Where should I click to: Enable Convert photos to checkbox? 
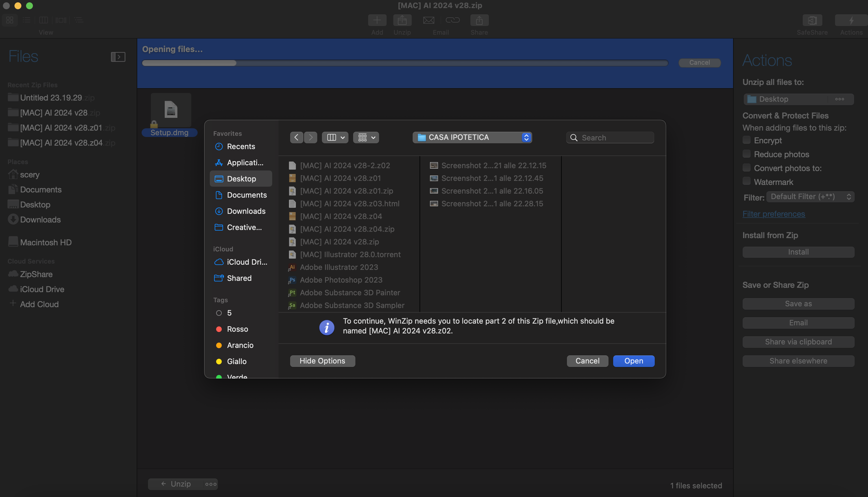(x=746, y=168)
